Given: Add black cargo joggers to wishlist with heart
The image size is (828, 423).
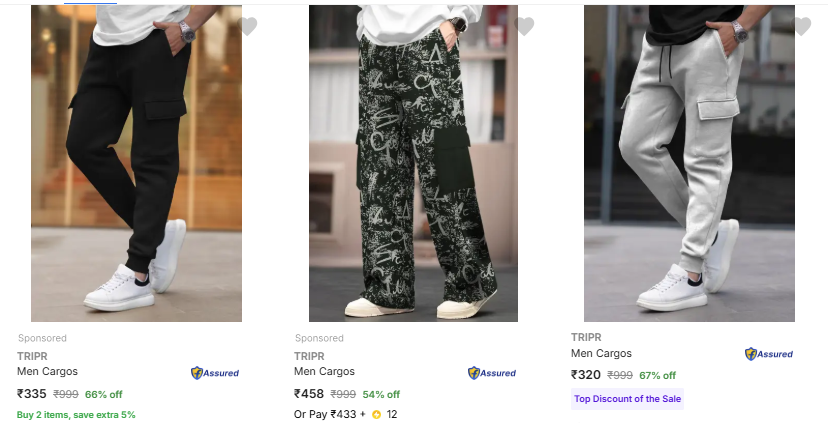Looking at the screenshot, I should pyautogui.click(x=247, y=26).
